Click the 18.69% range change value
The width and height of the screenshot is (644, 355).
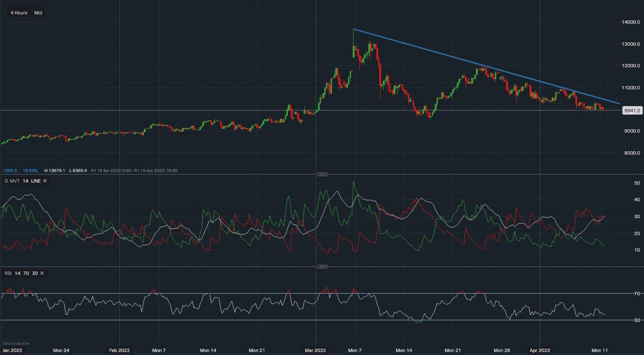tap(30, 170)
